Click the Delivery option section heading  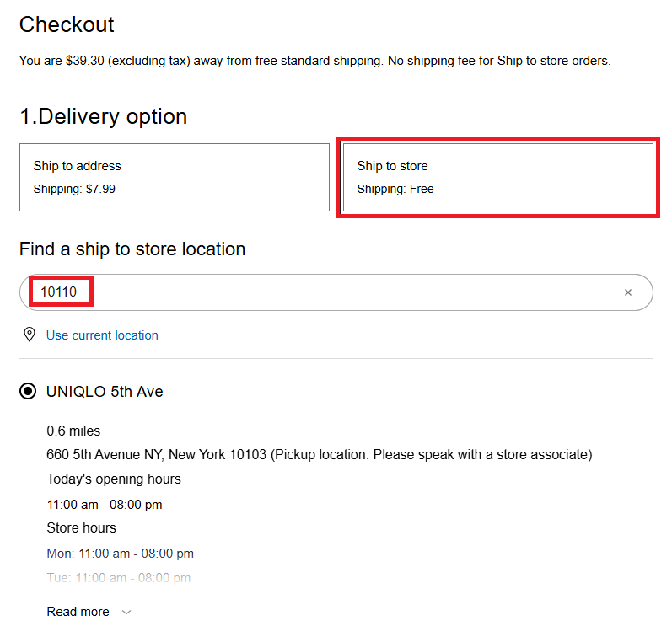(x=103, y=116)
